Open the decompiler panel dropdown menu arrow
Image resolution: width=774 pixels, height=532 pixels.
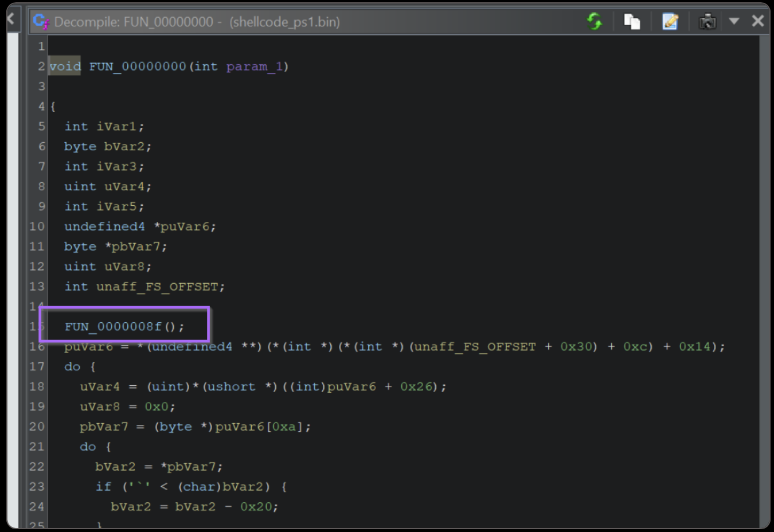point(734,21)
